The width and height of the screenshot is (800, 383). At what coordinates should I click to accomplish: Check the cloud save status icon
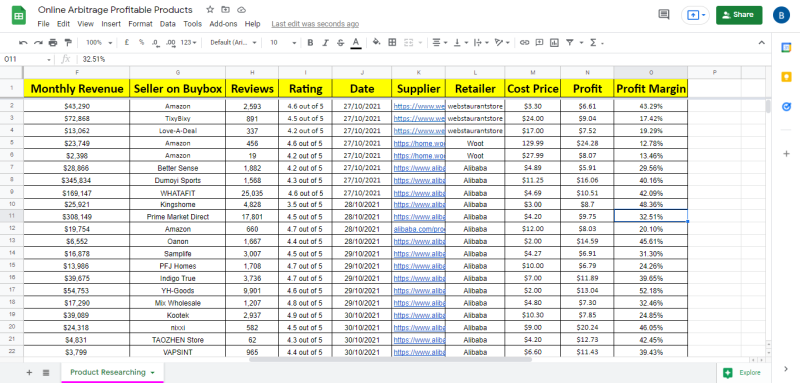241,10
